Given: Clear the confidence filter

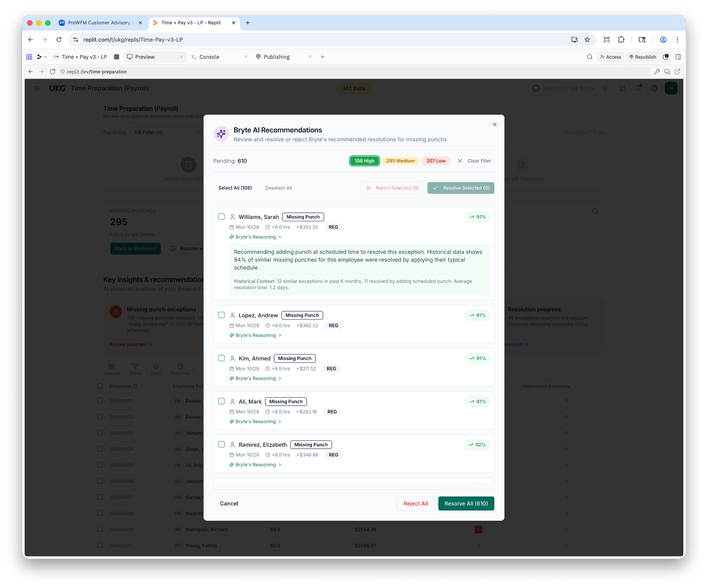Looking at the screenshot, I should point(474,161).
